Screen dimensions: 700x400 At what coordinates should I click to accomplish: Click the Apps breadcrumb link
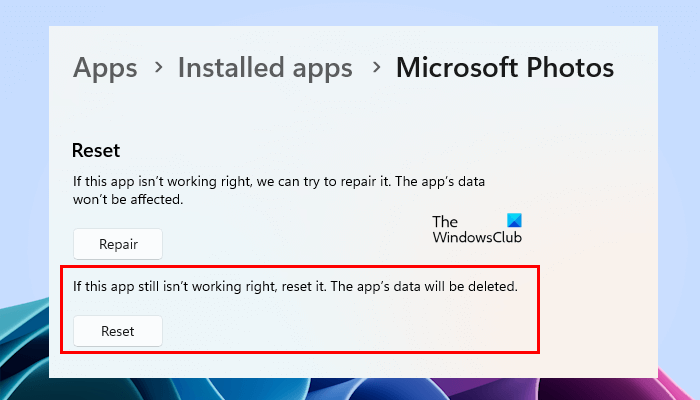tap(105, 68)
